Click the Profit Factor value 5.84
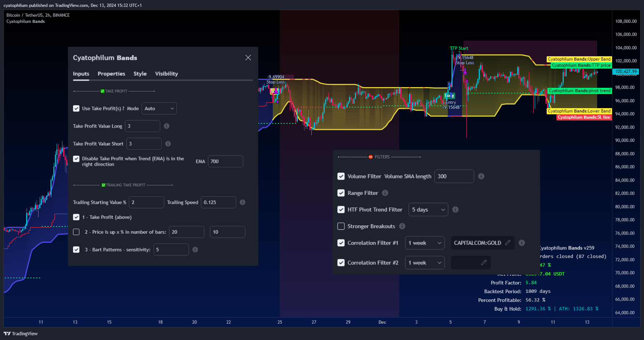The height and width of the screenshot is (340, 644). click(531, 283)
